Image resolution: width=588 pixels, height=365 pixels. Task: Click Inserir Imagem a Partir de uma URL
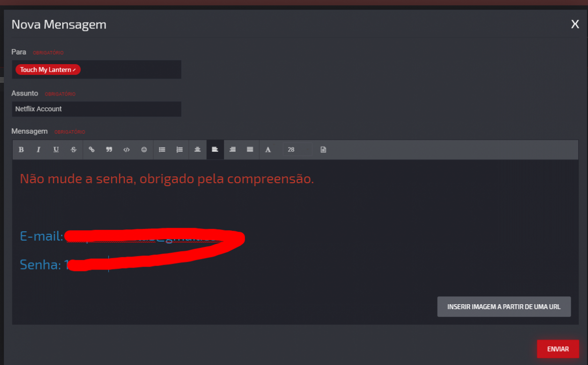pos(504,307)
